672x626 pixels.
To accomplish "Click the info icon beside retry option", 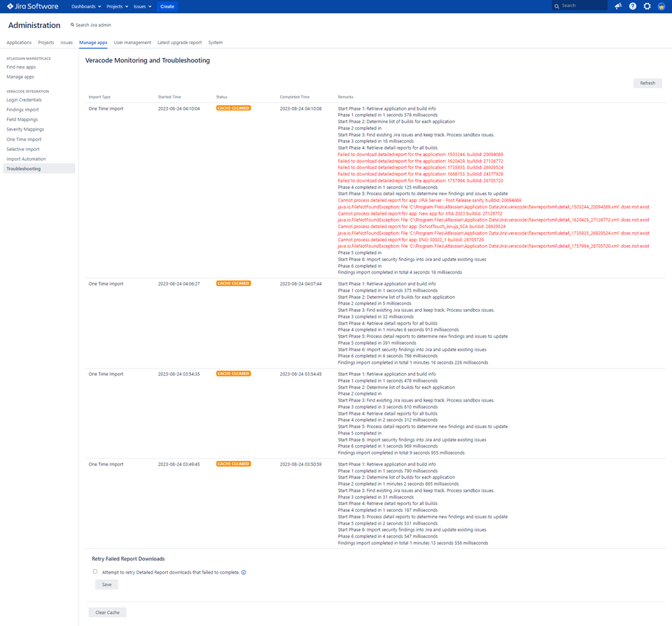I will point(244,572).
